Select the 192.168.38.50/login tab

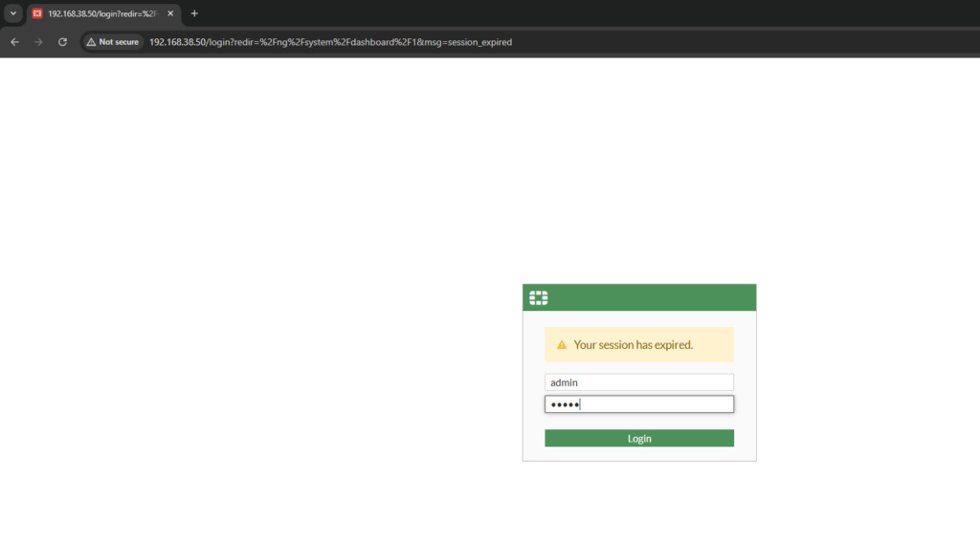103,13
